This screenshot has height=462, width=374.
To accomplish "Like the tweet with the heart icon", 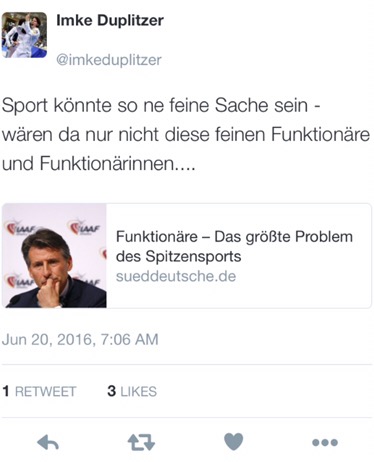I will (233, 442).
